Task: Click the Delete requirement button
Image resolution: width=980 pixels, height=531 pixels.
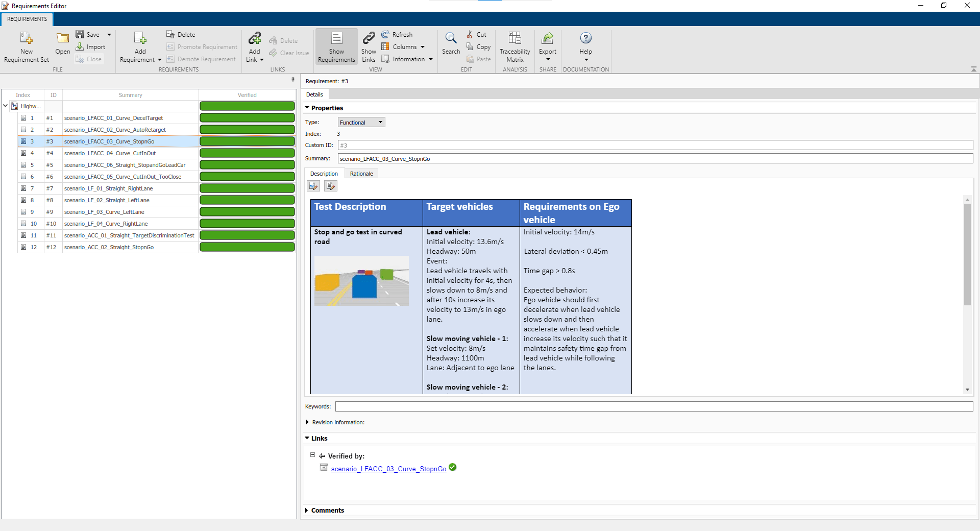Action: [x=181, y=35]
